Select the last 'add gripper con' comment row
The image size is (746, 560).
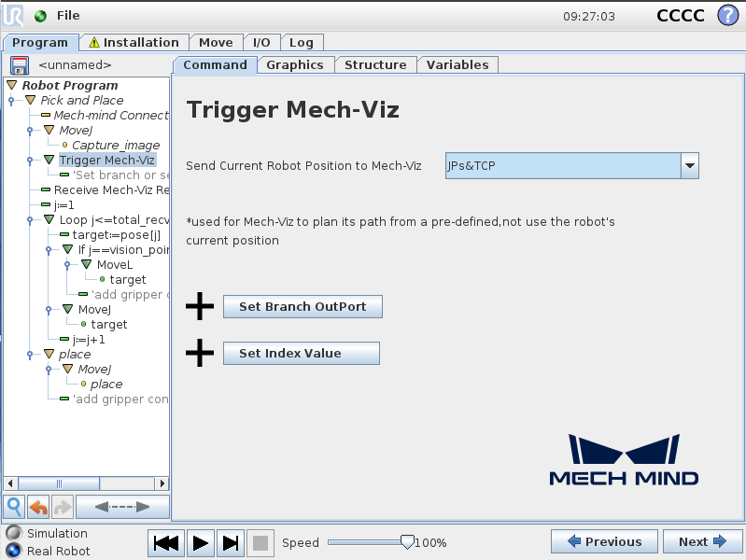pos(120,399)
